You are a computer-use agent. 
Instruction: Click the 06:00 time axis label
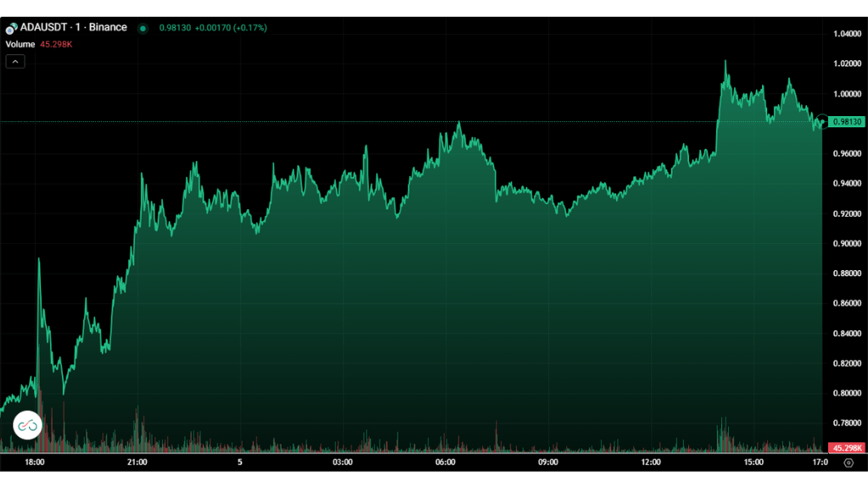point(445,462)
